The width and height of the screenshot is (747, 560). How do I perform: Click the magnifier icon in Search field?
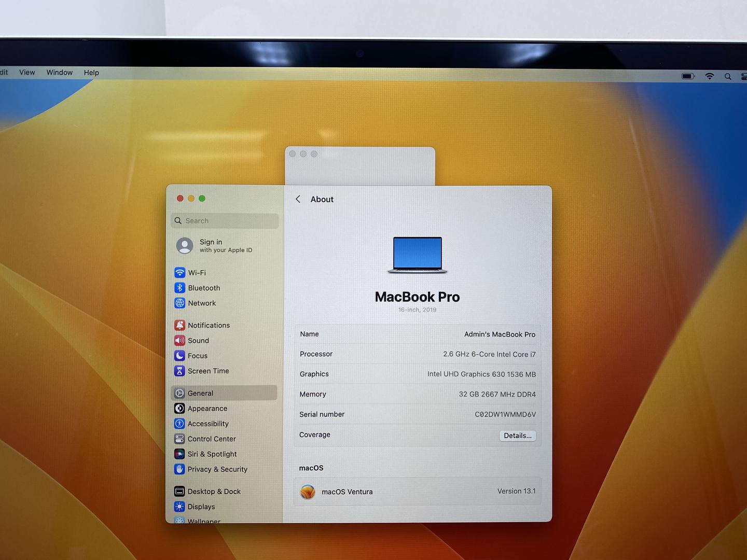[178, 221]
